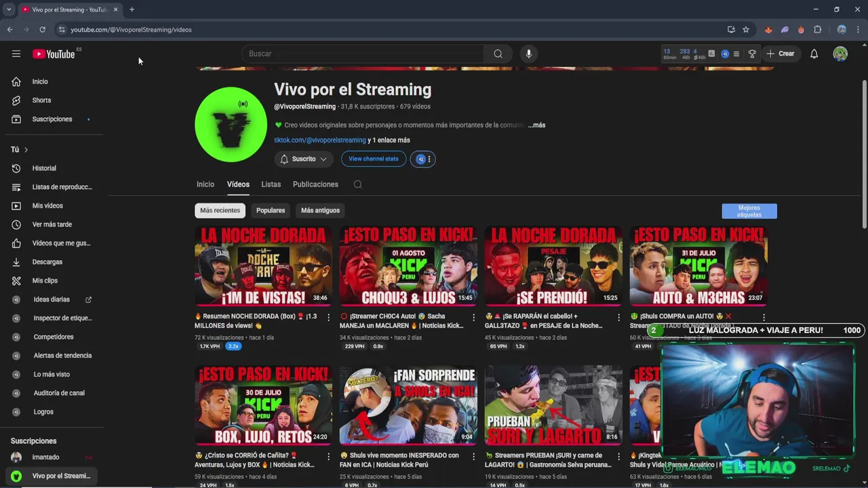Image resolution: width=868 pixels, height=488 pixels.
Task: Focus the Buscar search field
Action: click(363, 54)
